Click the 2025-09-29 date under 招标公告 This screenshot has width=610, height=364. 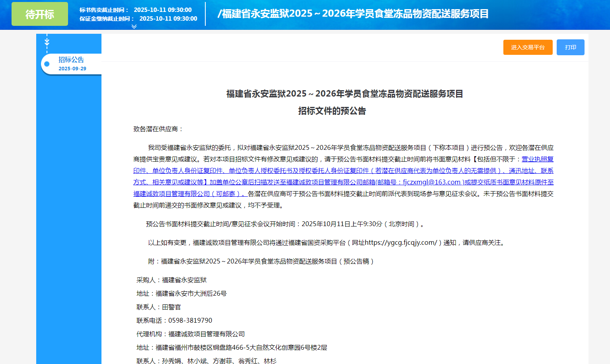72,68
